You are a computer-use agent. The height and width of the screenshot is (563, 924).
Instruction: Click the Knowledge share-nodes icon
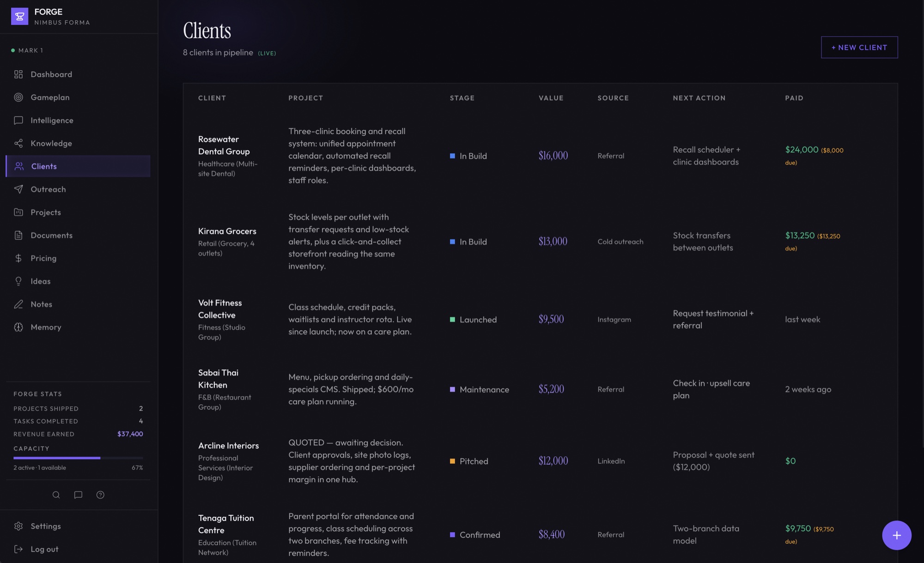click(x=18, y=143)
